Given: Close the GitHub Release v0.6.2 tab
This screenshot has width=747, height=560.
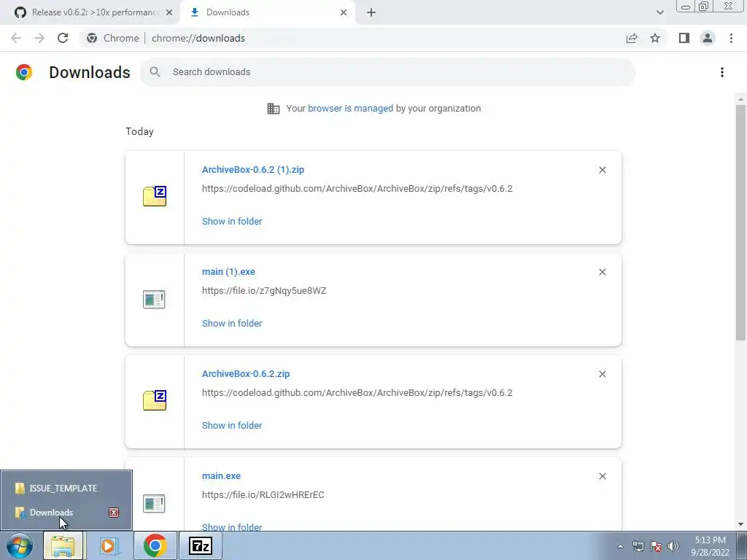Looking at the screenshot, I should (x=169, y=12).
